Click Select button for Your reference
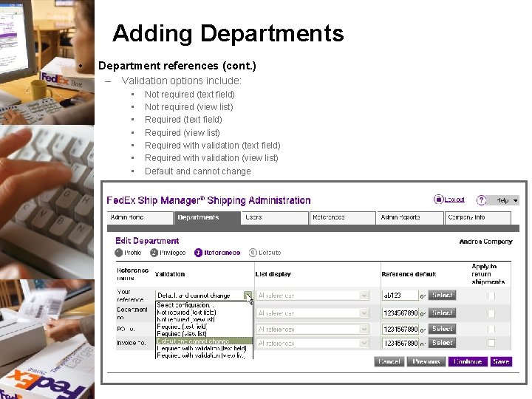This screenshot has width=532, height=399. click(442, 295)
